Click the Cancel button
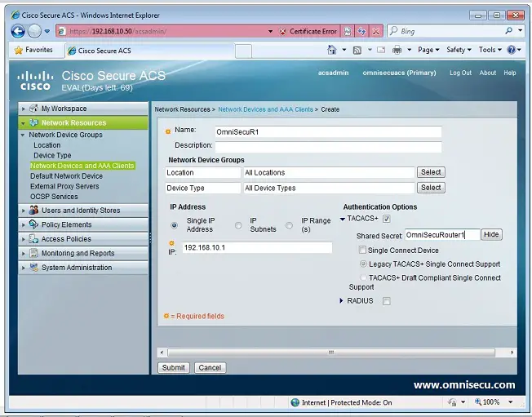This screenshot has height=417, width=532. click(x=210, y=368)
